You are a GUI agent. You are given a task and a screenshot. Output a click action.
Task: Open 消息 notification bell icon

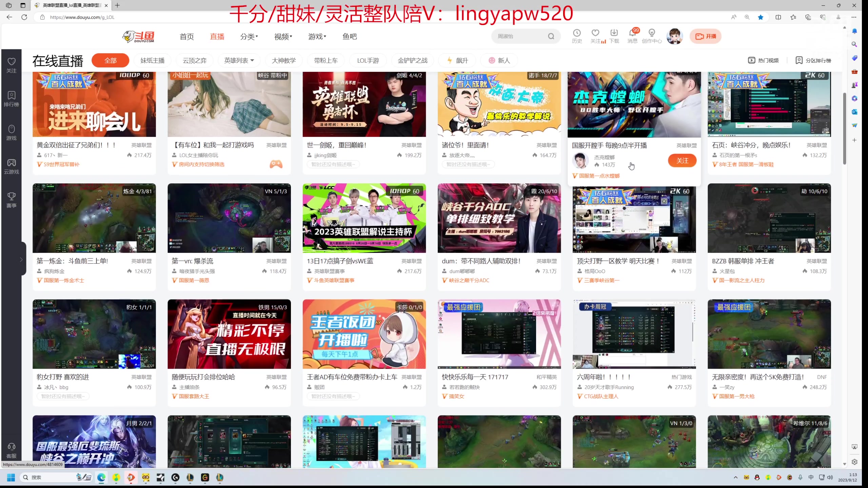click(x=632, y=36)
